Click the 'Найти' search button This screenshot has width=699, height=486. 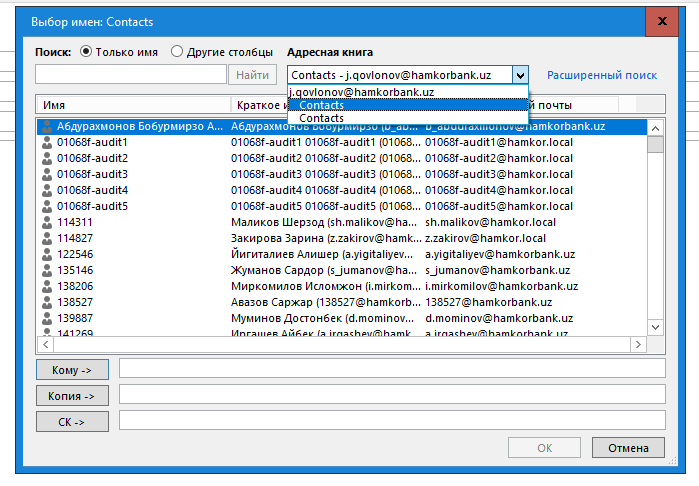pos(252,75)
